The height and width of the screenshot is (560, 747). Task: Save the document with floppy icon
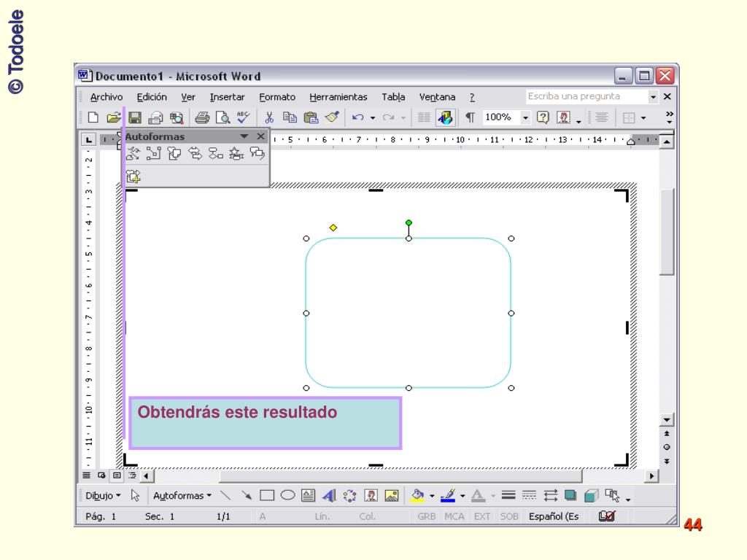(x=135, y=117)
